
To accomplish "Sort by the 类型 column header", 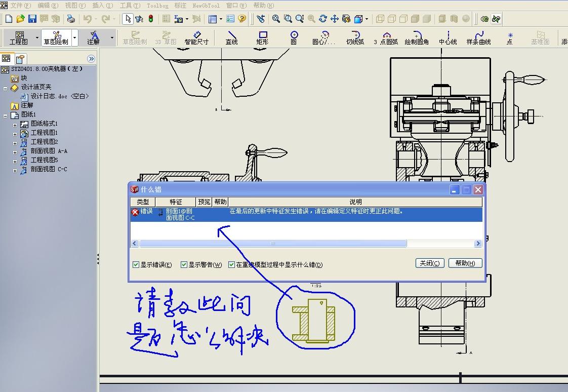I will [x=143, y=202].
